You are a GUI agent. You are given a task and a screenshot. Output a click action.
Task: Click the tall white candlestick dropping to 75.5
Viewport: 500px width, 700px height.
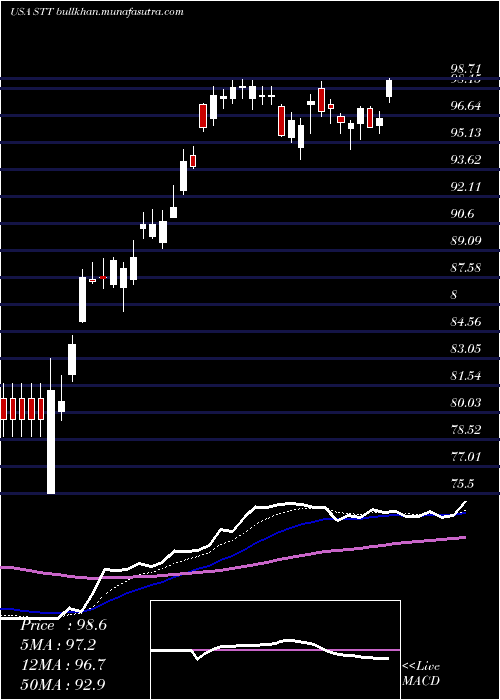pos(51,442)
